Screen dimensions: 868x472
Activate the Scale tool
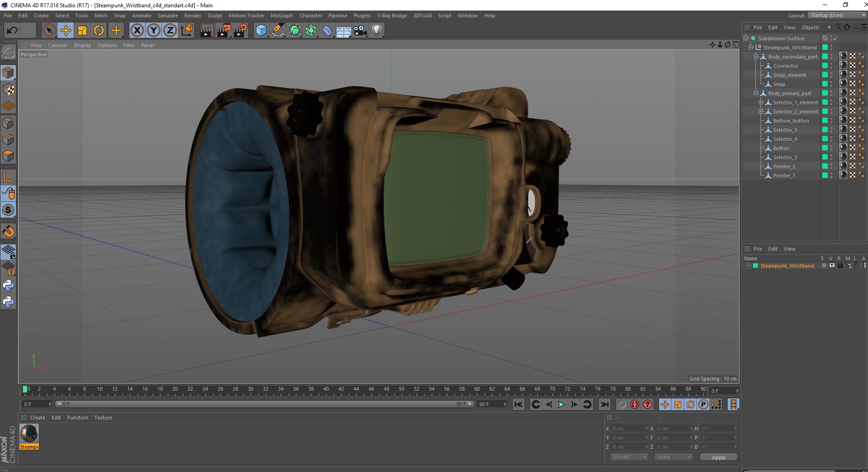(x=82, y=31)
